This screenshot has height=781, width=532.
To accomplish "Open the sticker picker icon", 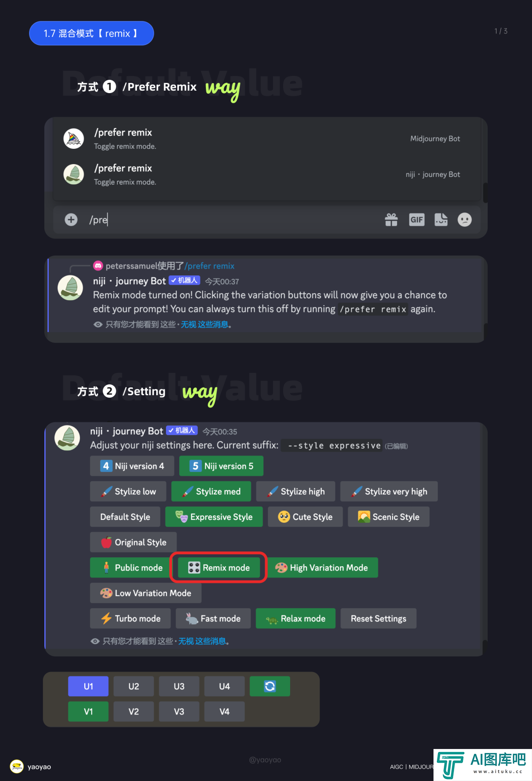I will pos(441,220).
